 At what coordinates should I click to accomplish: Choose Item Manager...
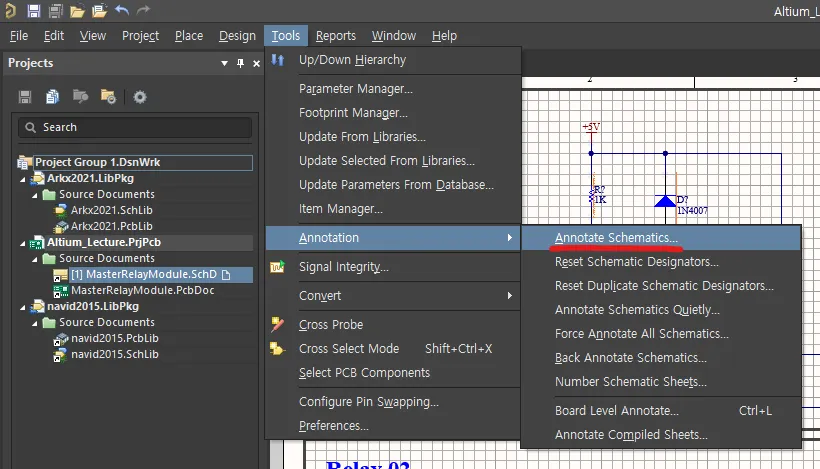tap(393, 209)
